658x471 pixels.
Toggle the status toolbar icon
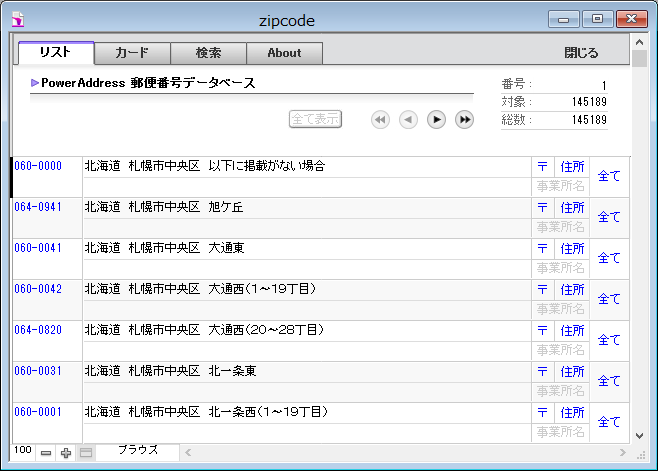[86, 453]
